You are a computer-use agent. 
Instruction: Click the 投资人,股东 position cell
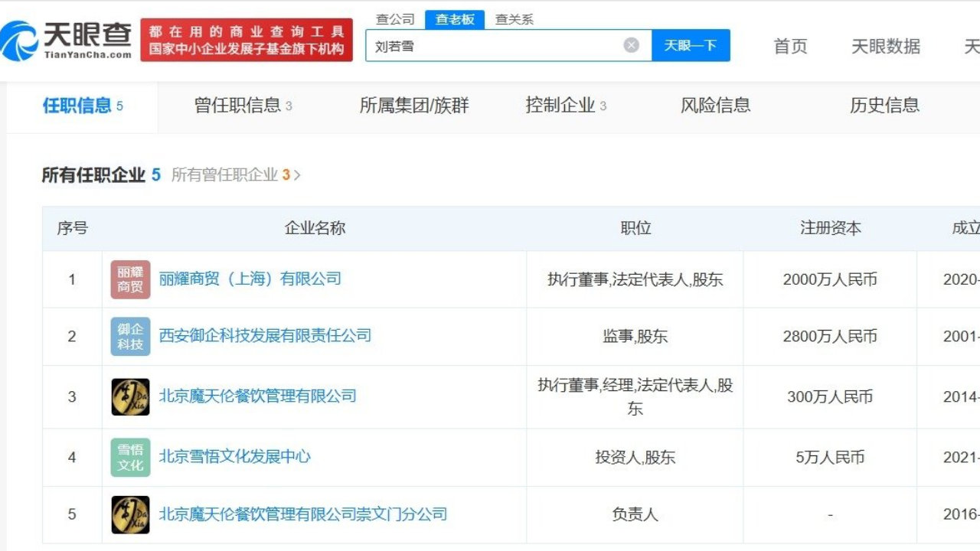pyautogui.click(x=635, y=457)
